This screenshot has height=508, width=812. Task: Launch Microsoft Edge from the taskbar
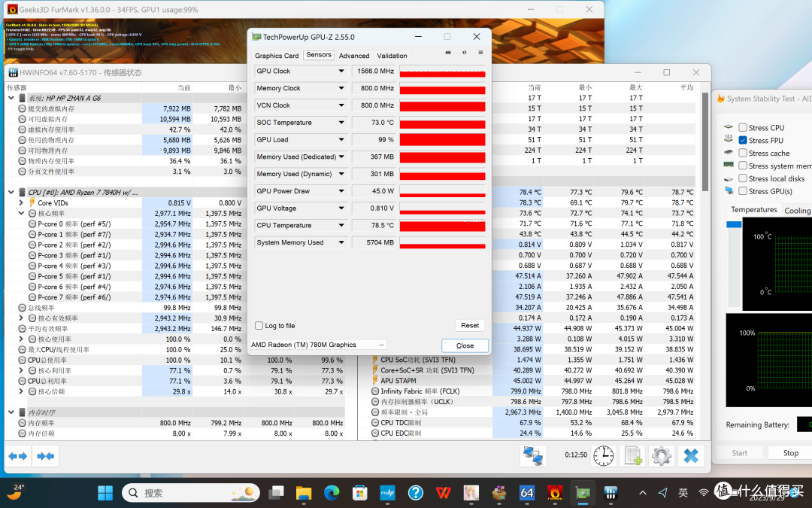pos(332,492)
